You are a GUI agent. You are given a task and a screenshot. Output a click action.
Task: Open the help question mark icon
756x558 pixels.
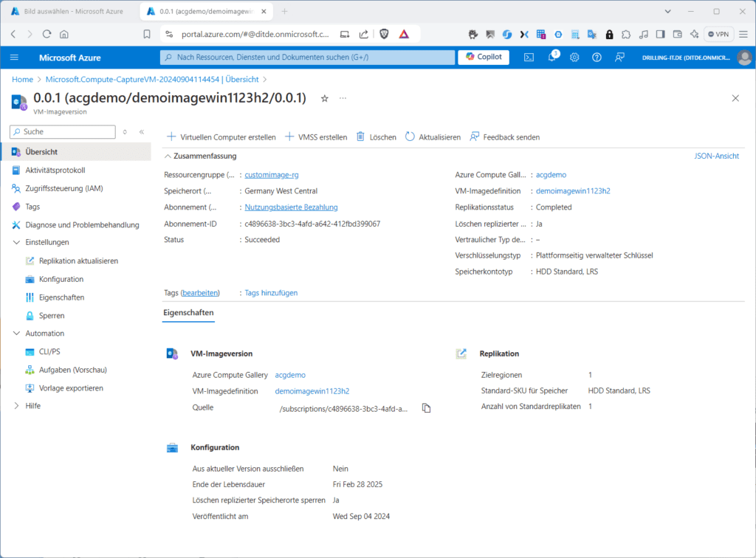tap(597, 58)
